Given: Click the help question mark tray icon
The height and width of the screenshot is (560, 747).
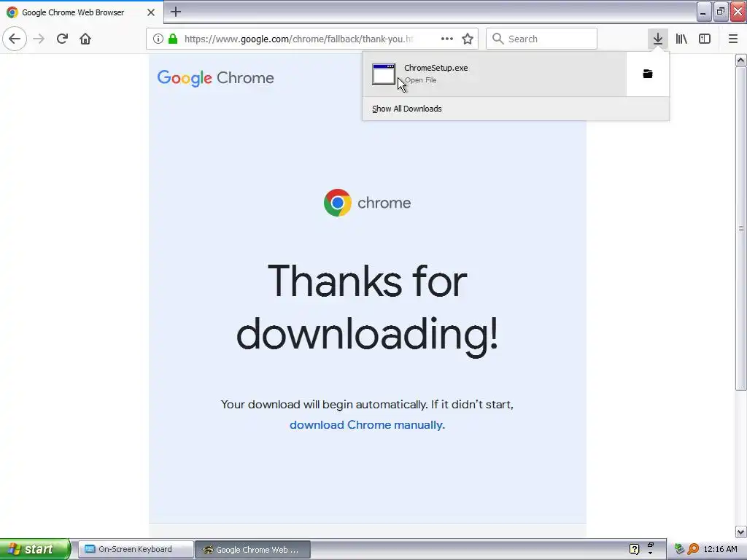Looking at the screenshot, I should (634, 549).
